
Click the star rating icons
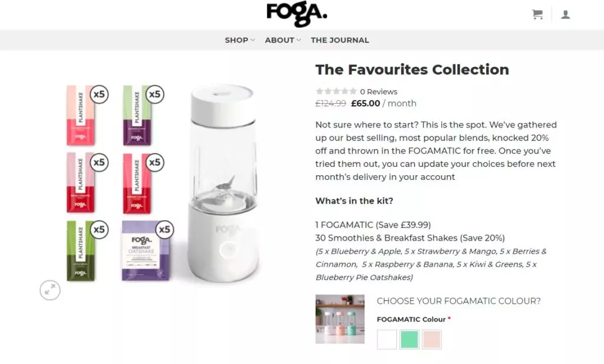pyautogui.click(x=336, y=91)
